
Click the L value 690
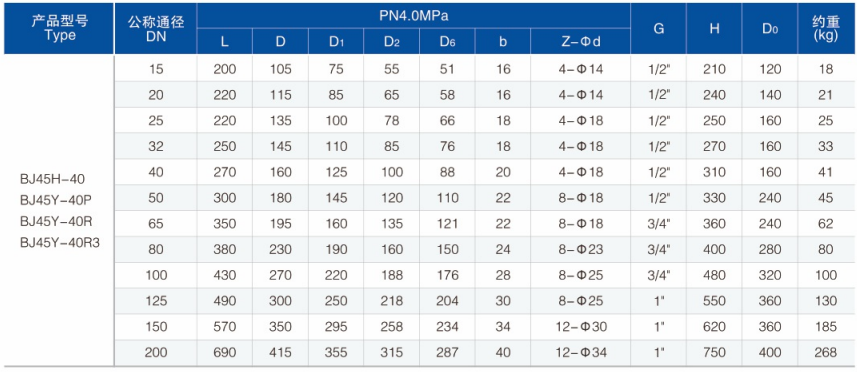(225, 353)
